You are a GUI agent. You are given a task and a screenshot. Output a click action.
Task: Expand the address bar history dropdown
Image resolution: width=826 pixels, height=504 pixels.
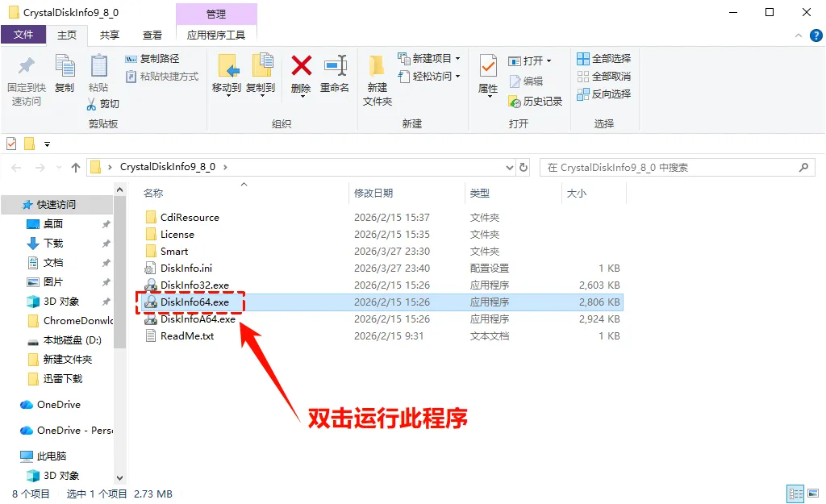tap(510, 168)
